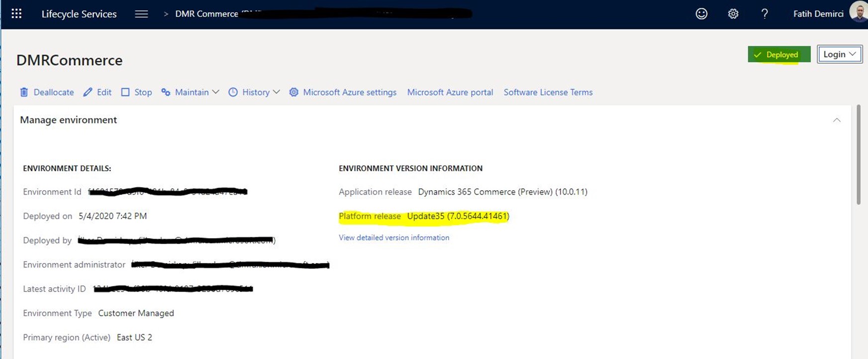Open the settings gear icon
The image size is (868, 359).
[x=733, y=14]
